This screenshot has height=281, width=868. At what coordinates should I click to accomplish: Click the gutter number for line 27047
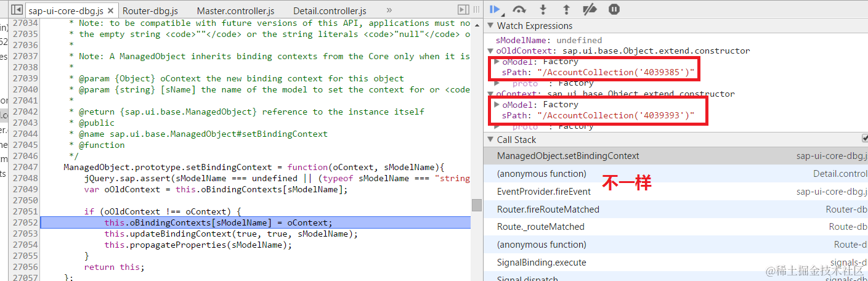click(25, 167)
